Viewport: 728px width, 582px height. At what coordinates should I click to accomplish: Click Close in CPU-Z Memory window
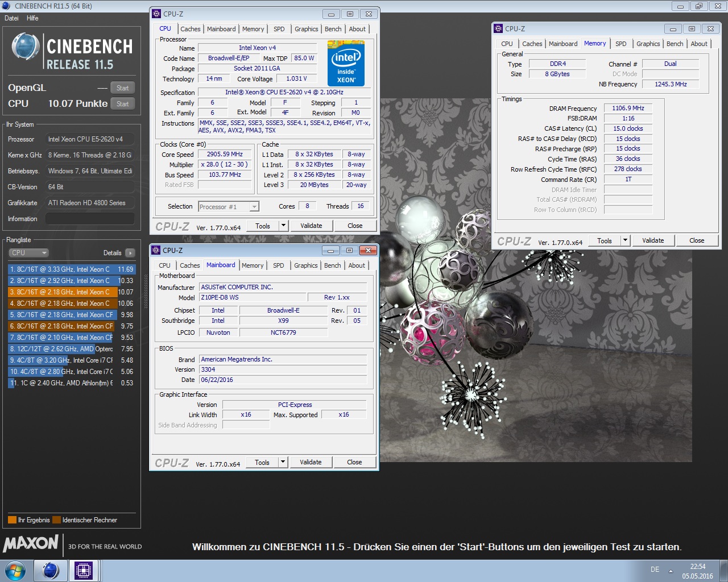[x=697, y=240]
